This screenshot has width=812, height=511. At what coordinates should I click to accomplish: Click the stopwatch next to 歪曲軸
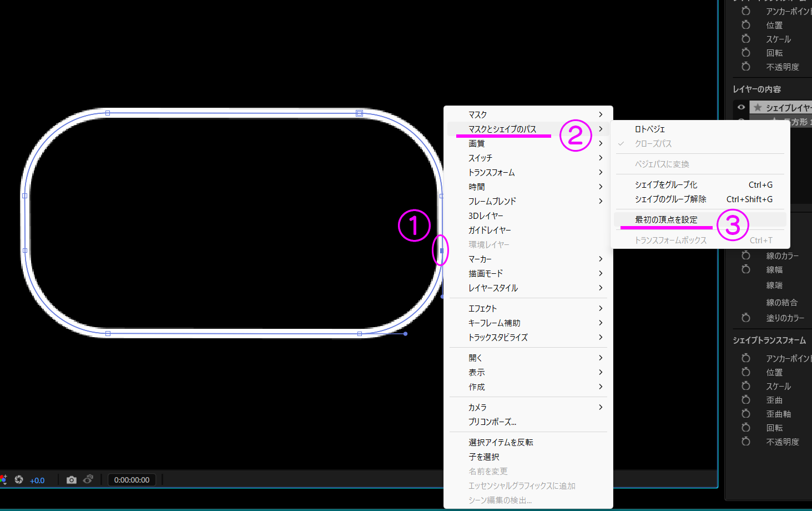coord(746,414)
